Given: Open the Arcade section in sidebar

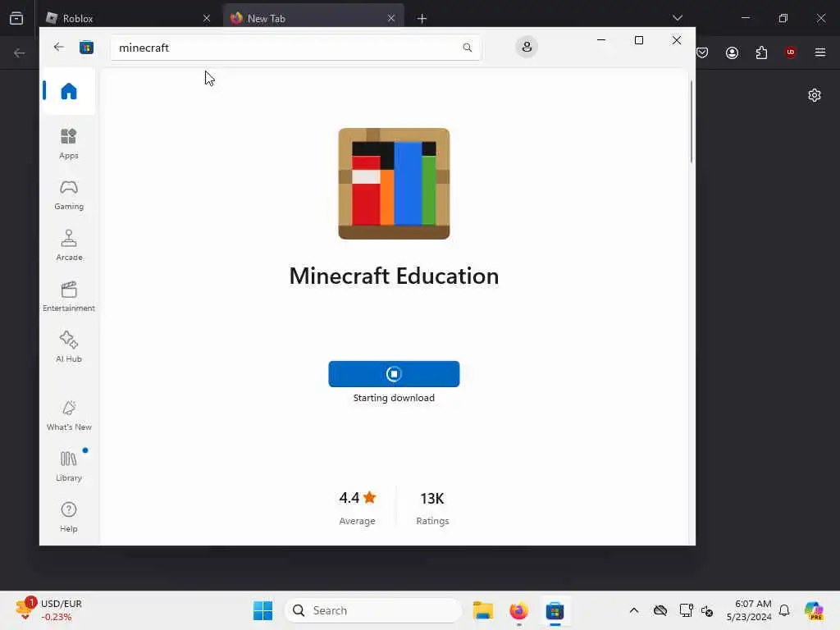Looking at the screenshot, I should point(69,245).
